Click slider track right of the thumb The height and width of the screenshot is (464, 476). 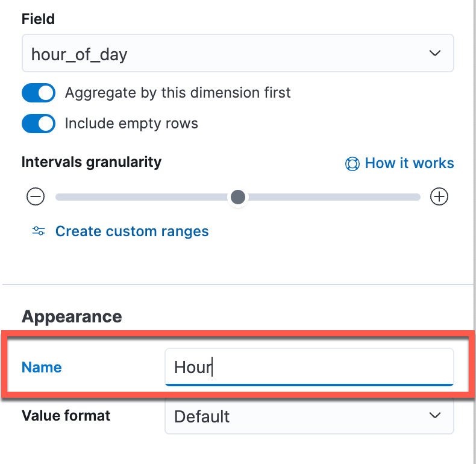click(334, 197)
